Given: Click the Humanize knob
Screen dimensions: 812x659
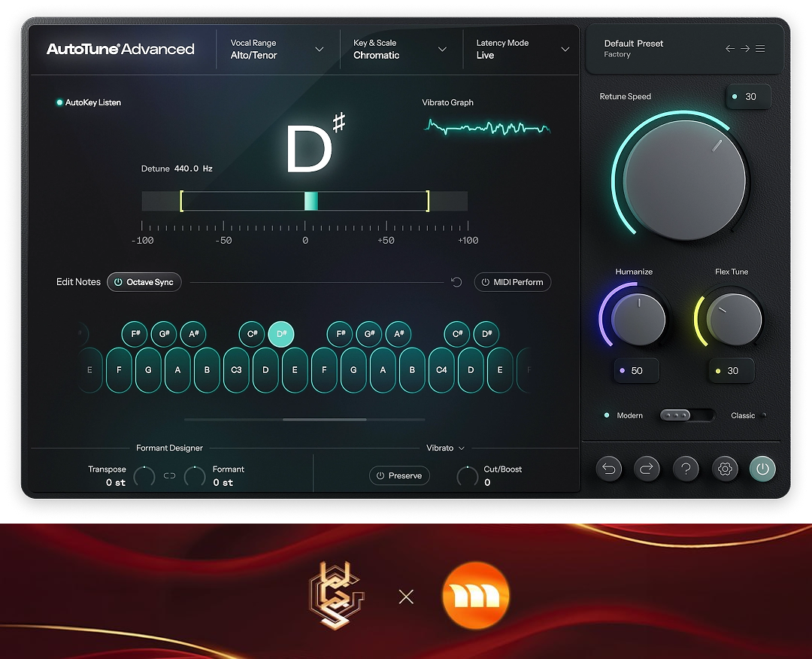Looking at the screenshot, I should point(638,318).
